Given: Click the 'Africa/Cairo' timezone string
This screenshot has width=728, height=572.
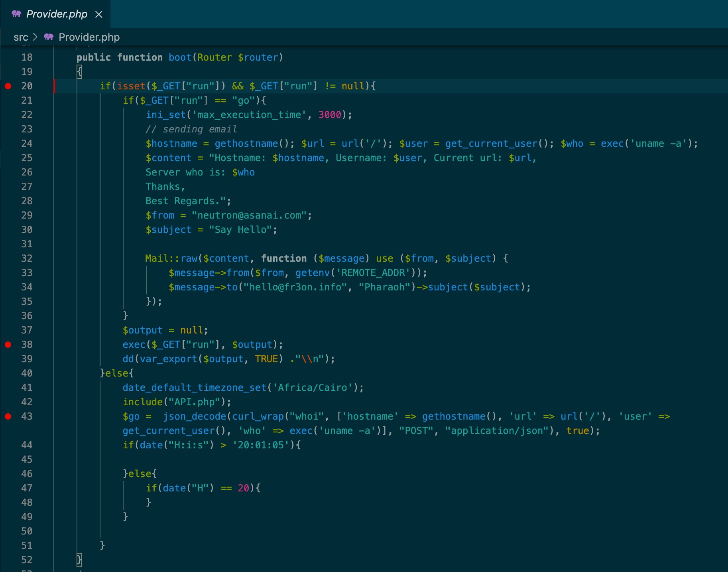Looking at the screenshot, I should click(313, 388).
